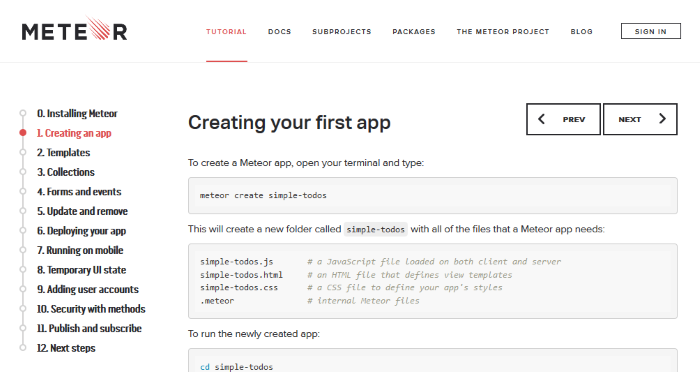This screenshot has height=372, width=700.
Task: Select step 1. Creating an app
Action: pos(74,133)
